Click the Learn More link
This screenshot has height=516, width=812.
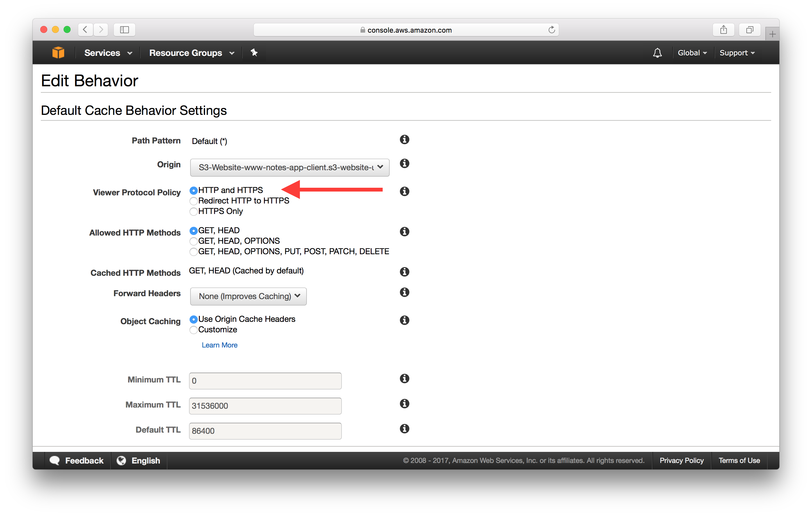click(x=220, y=344)
